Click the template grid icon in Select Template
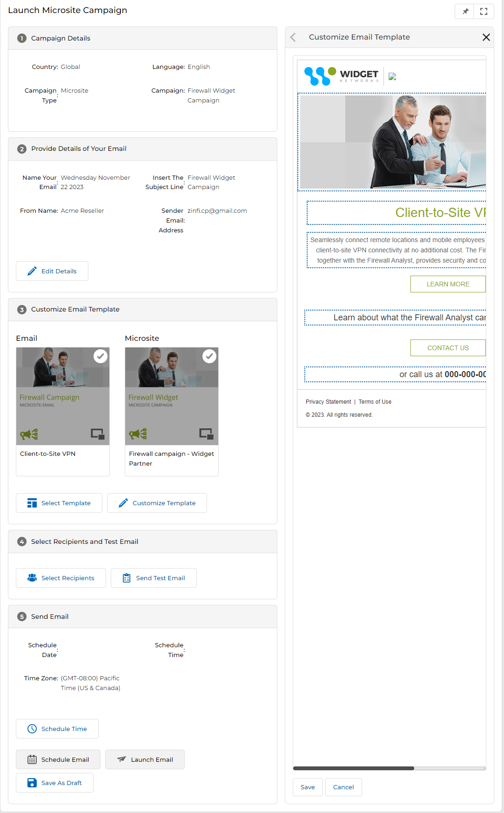 (32, 503)
